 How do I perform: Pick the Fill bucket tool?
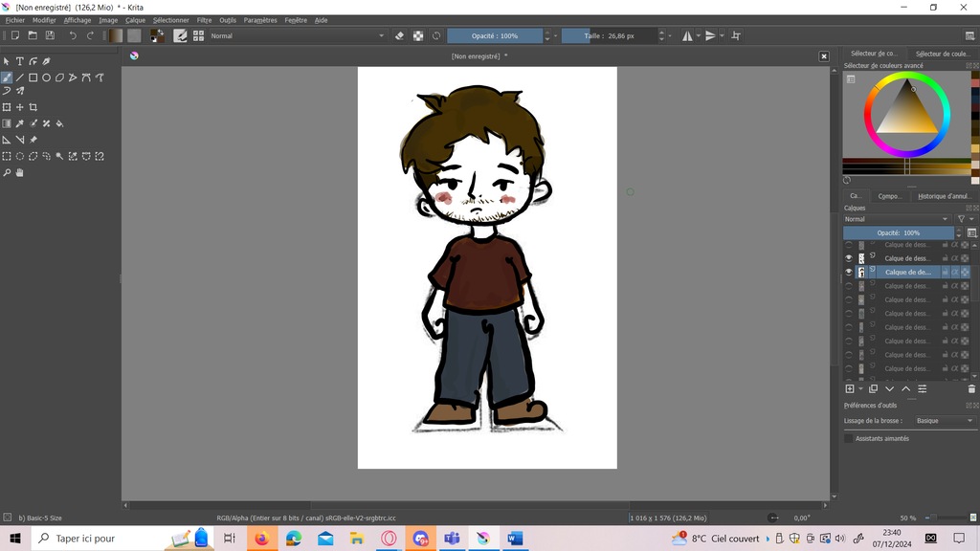(x=59, y=123)
